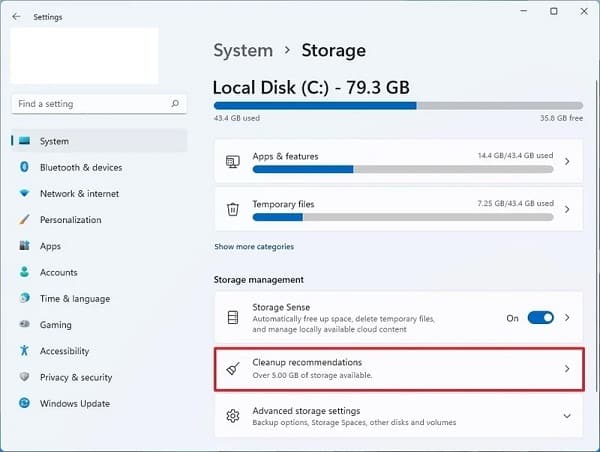Open the Apps & features label
This screenshot has height=452, width=600.
[285, 156]
